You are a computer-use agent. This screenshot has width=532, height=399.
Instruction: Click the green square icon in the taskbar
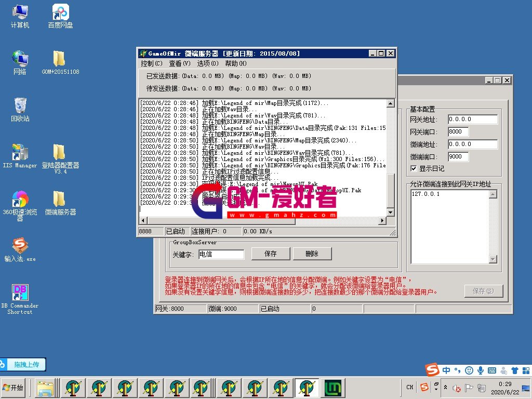332,388
